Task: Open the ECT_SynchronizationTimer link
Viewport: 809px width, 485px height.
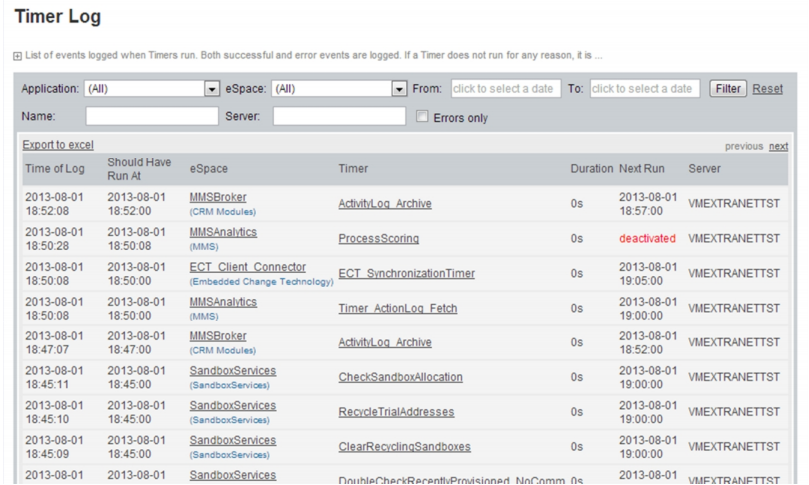Action: pyautogui.click(x=406, y=274)
